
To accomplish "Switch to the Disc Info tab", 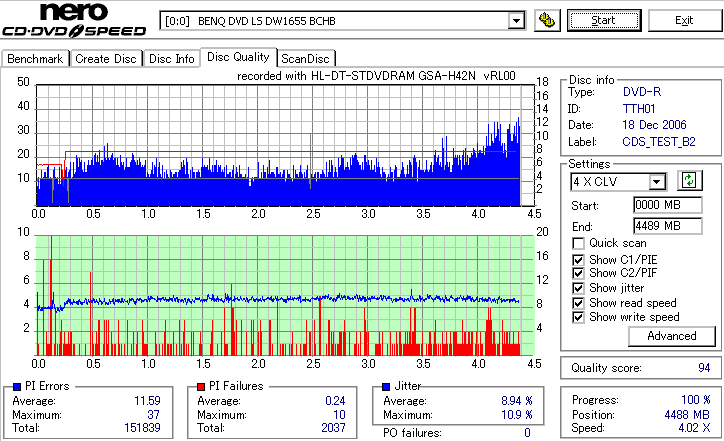I will pyautogui.click(x=171, y=59).
